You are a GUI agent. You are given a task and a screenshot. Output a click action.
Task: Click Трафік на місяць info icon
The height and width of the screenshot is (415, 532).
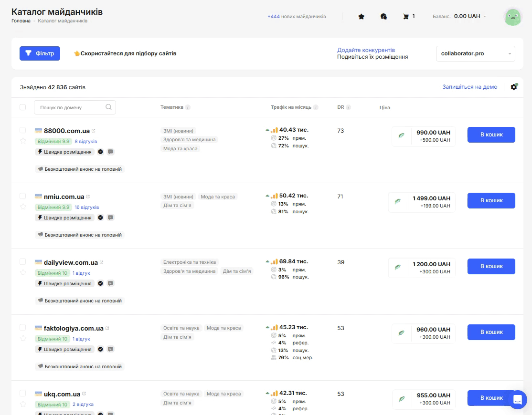coord(316,107)
